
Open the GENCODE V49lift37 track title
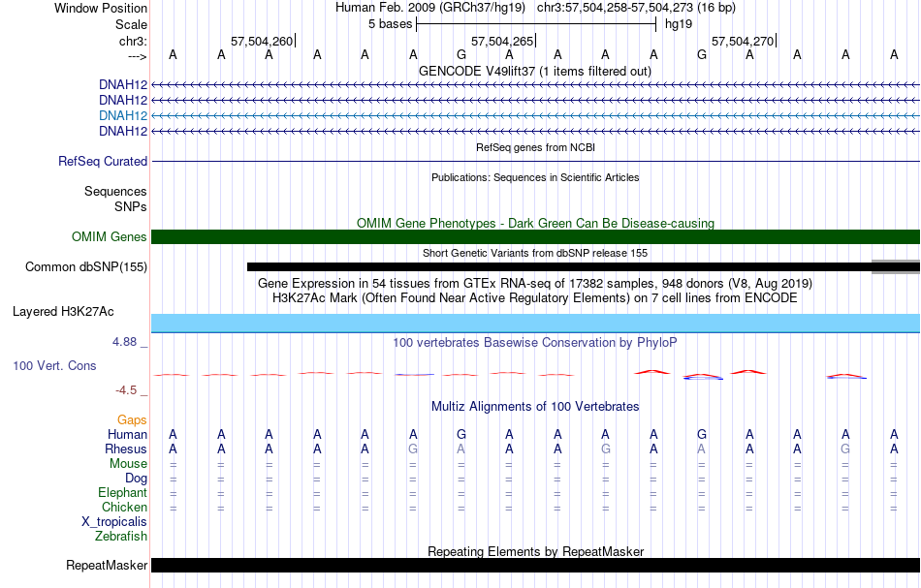[535, 71]
